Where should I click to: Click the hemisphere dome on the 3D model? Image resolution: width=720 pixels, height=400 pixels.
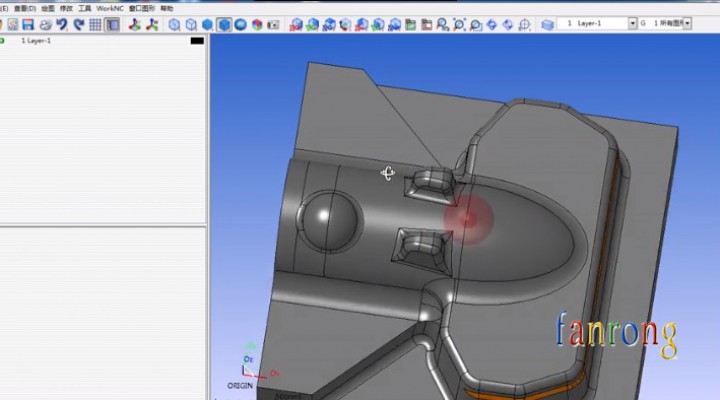click(329, 216)
